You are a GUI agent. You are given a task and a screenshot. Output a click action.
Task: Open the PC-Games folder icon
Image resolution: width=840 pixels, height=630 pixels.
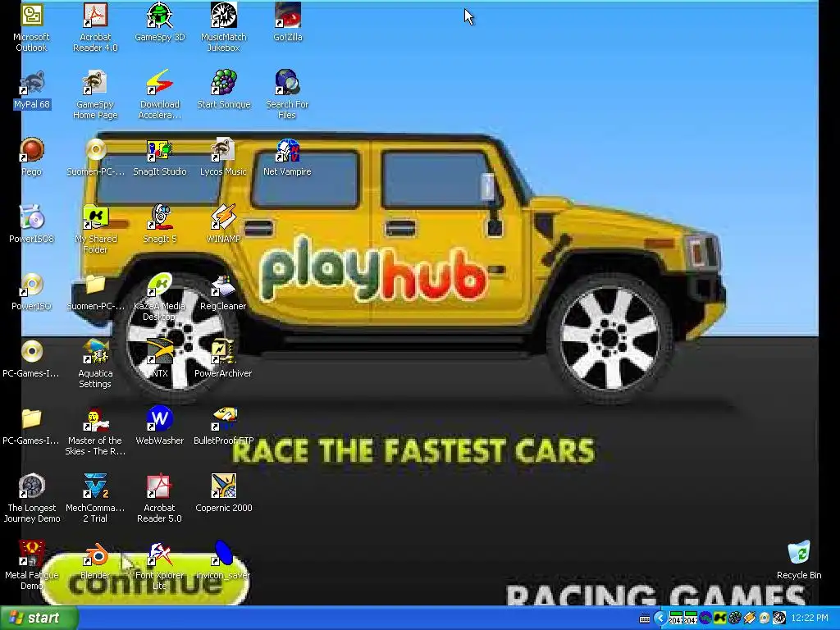32,426
